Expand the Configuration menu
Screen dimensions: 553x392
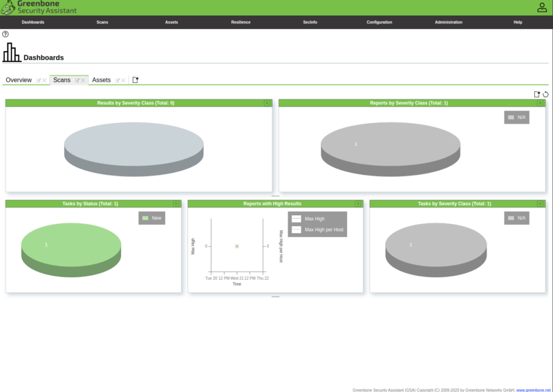pos(379,22)
